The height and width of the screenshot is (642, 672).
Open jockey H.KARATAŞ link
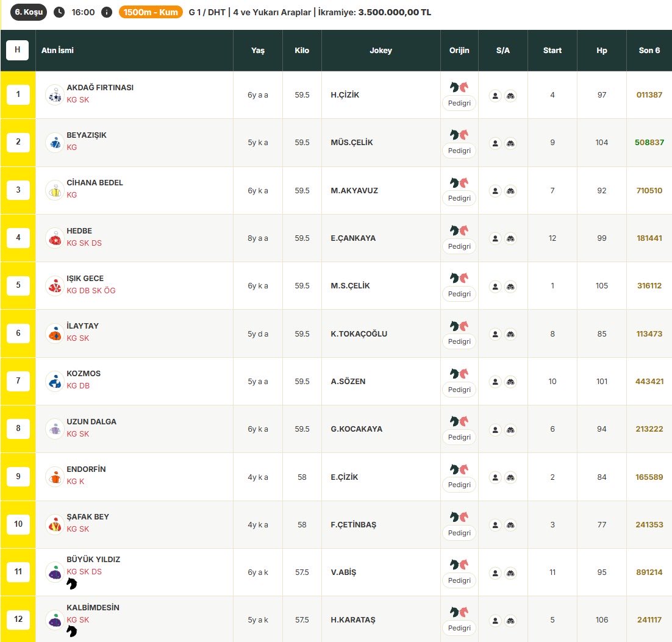click(352, 620)
